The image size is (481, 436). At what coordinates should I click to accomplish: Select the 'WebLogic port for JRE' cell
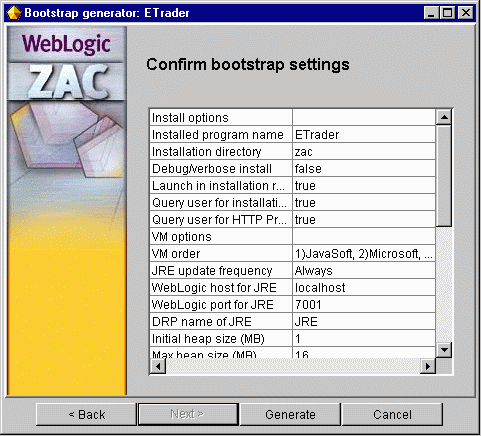pyautogui.click(x=221, y=304)
